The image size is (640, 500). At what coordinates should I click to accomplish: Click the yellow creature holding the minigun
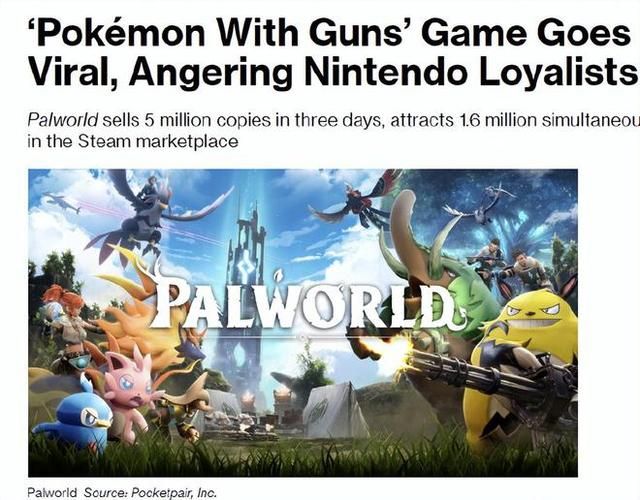pos(522,367)
